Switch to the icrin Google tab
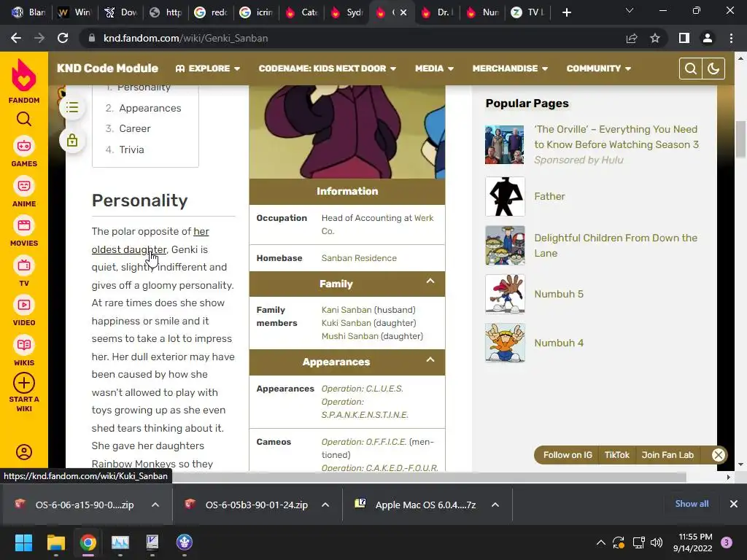Viewport: 747px width, 560px height. tap(258, 12)
